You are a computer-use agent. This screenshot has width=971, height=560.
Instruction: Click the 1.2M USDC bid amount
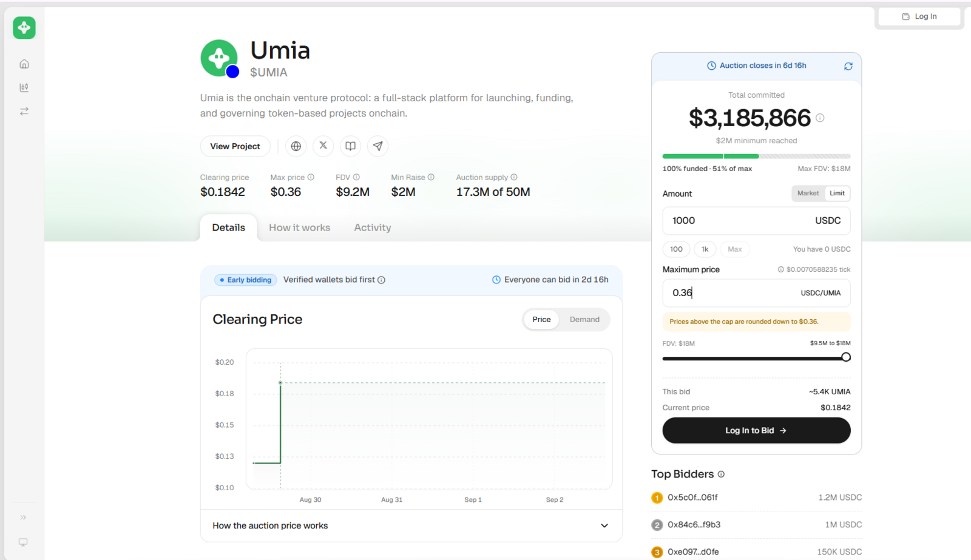(840, 498)
